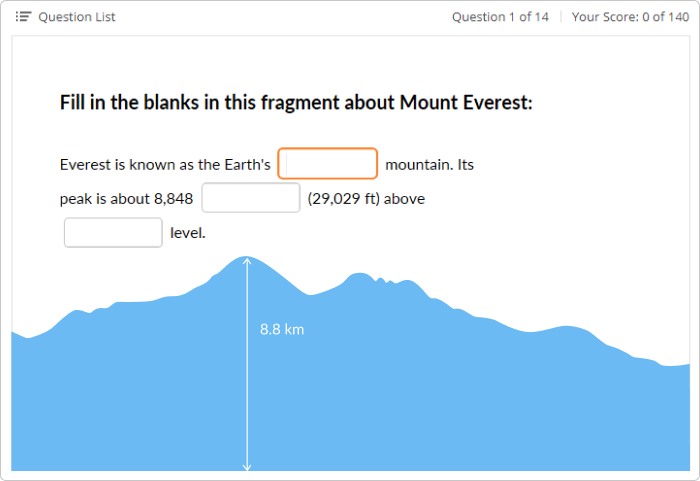This screenshot has width=700, height=481.
Task: Click the top arrowhead of the height arrow
Action: (247, 261)
